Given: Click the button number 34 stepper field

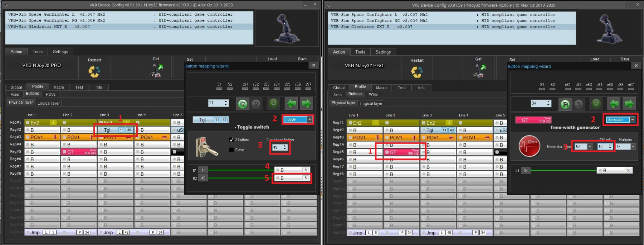Looking at the screenshot, I should [x=541, y=104].
